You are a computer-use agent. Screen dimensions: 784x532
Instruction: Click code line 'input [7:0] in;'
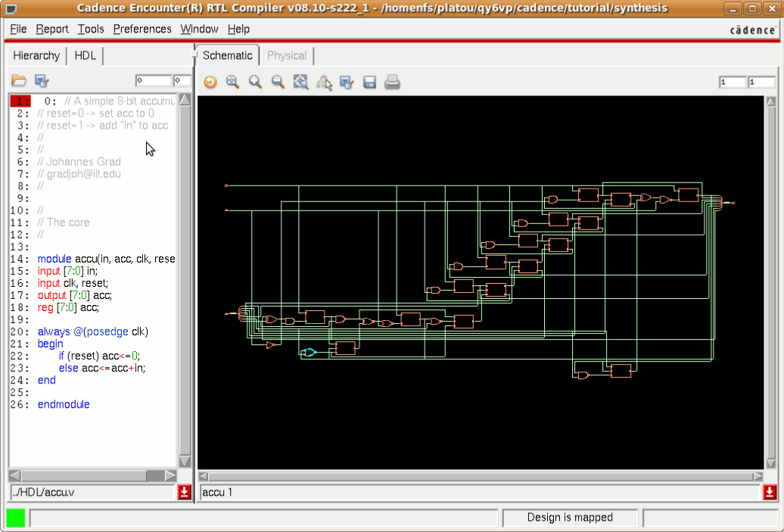coord(67,271)
